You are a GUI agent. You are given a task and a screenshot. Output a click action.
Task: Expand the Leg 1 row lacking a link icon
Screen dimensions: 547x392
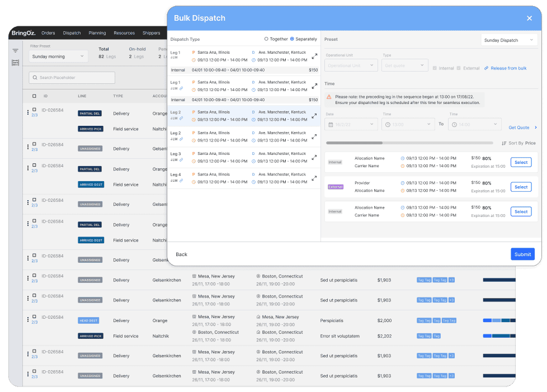pos(314,56)
